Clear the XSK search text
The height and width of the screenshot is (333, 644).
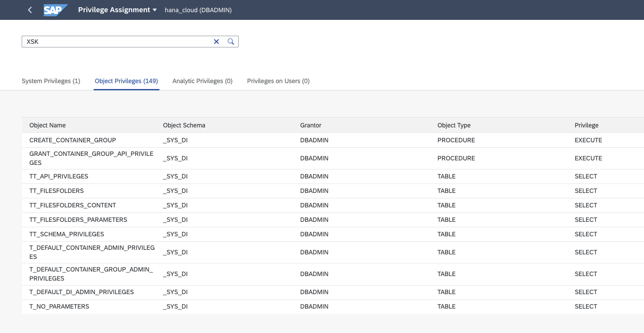216,42
